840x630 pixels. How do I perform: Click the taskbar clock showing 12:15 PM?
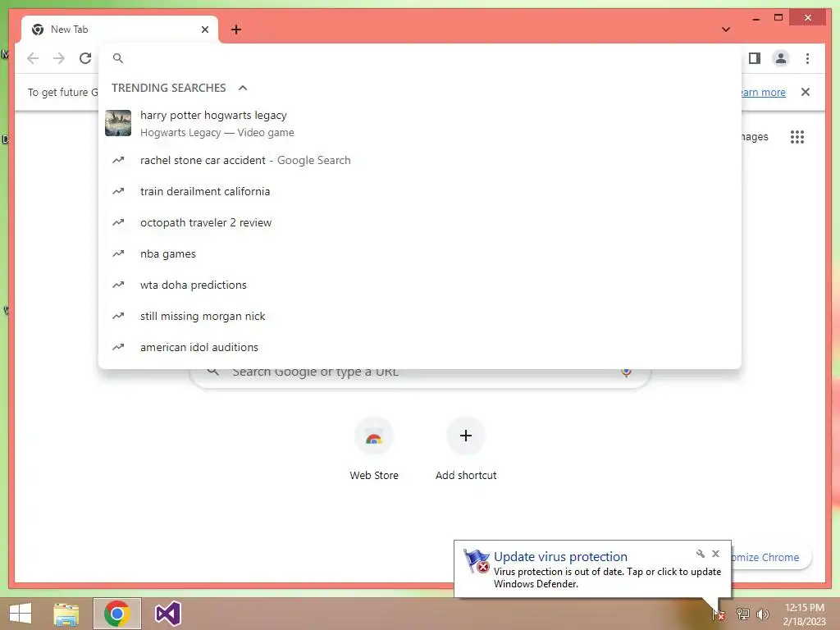(804, 614)
